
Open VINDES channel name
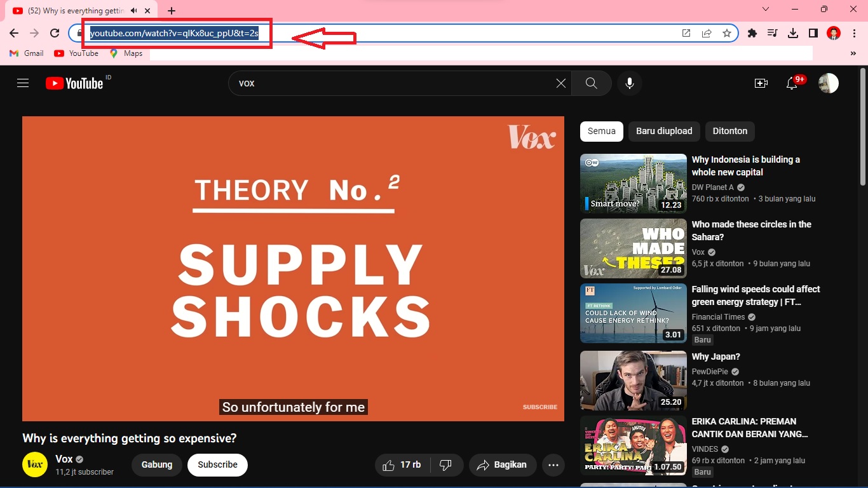coord(705,449)
